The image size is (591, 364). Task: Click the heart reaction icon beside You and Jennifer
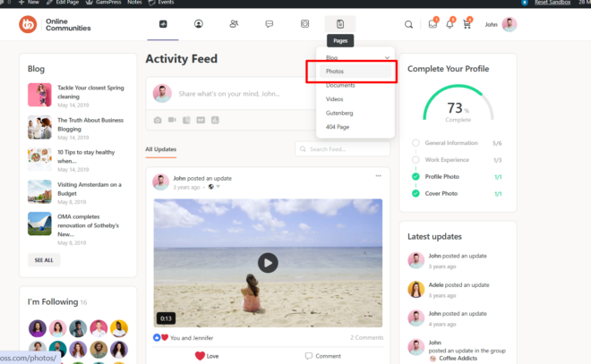coord(165,337)
